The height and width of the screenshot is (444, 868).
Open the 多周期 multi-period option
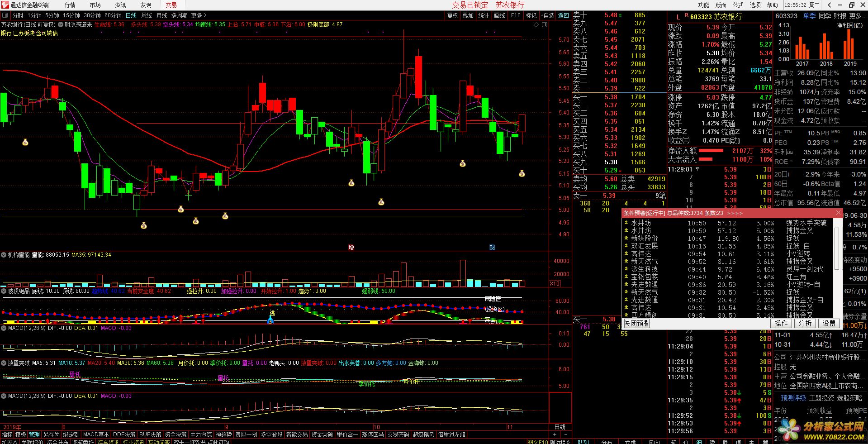point(179,15)
